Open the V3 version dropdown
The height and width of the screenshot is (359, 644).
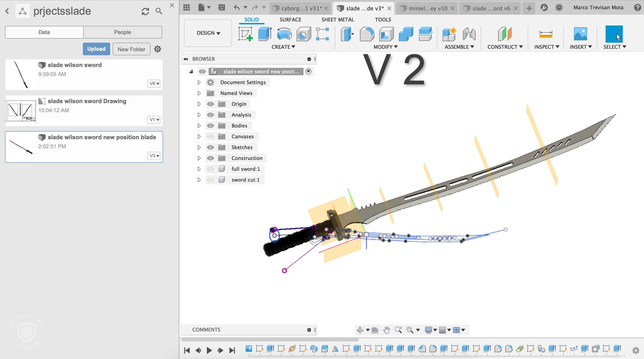click(x=154, y=156)
